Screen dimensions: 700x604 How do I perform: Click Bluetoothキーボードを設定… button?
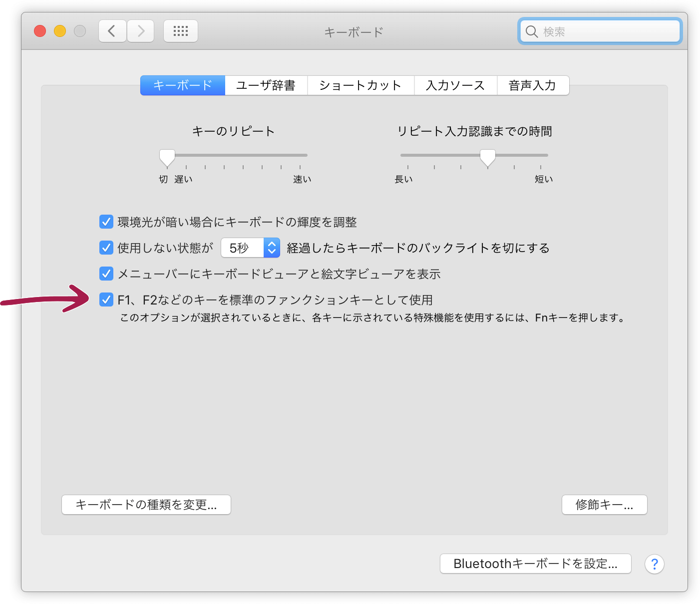pos(536,564)
